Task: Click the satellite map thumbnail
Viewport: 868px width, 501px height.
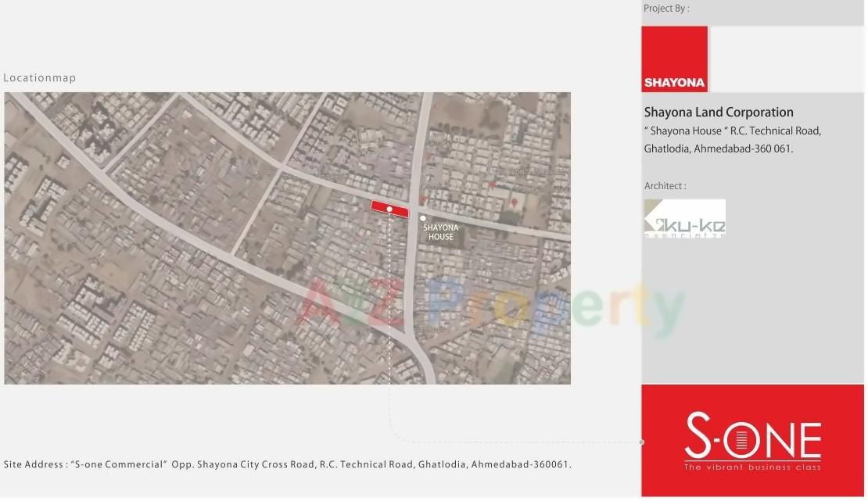Action: pyautogui.click(x=288, y=238)
